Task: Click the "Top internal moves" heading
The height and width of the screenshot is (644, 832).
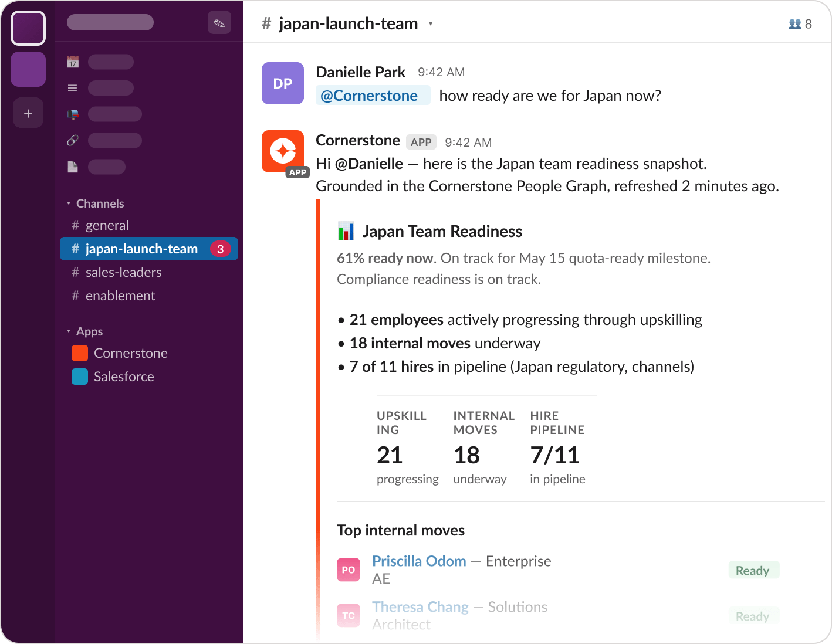Action: 401,530
